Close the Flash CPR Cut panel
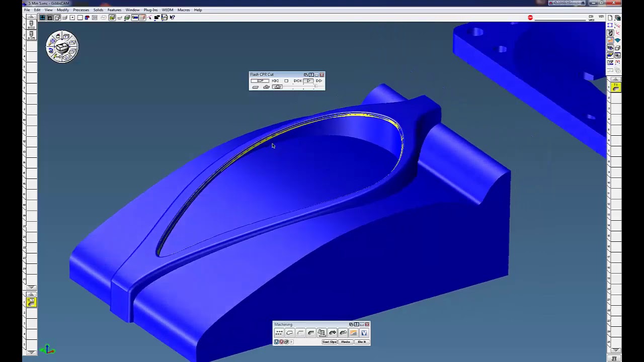644x362 pixels. pos(322,75)
